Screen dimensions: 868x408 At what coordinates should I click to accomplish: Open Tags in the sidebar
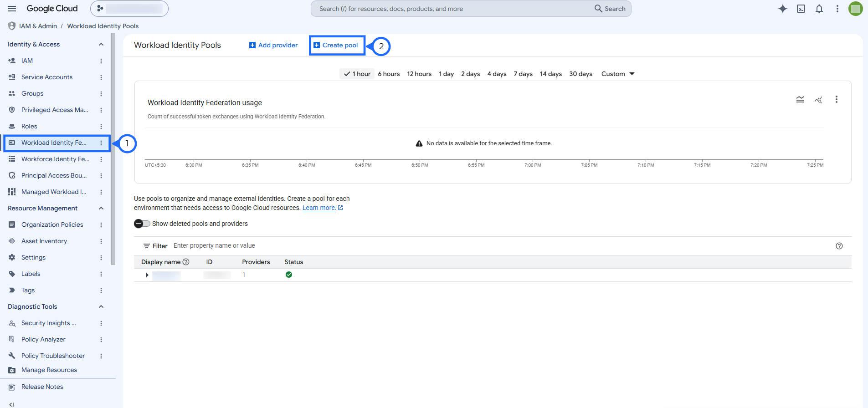[28, 290]
